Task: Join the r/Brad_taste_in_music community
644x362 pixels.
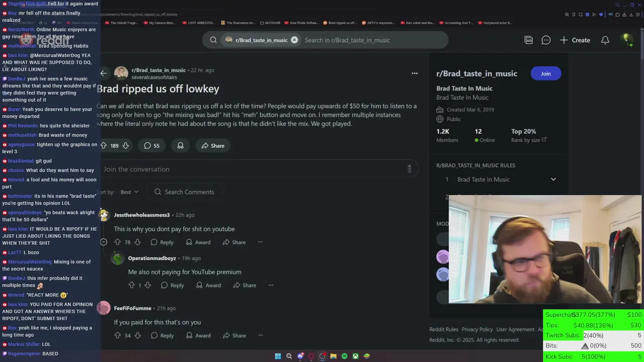Action: (x=546, y=73)
